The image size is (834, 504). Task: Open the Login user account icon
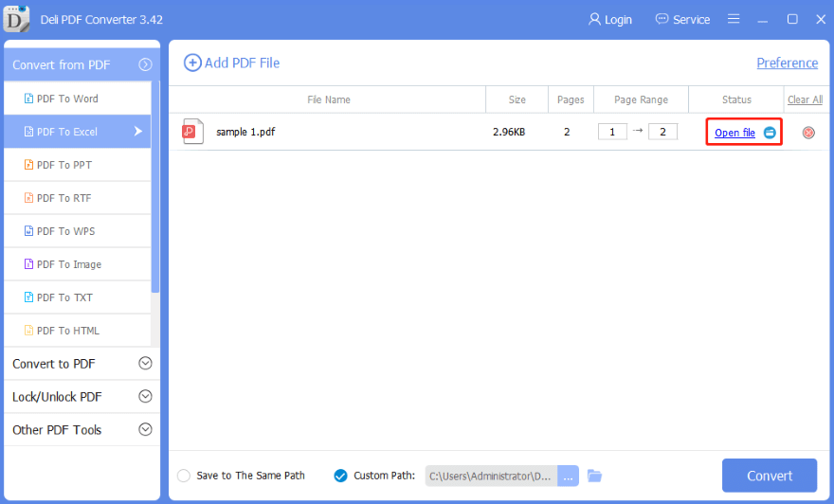(595, 19)
